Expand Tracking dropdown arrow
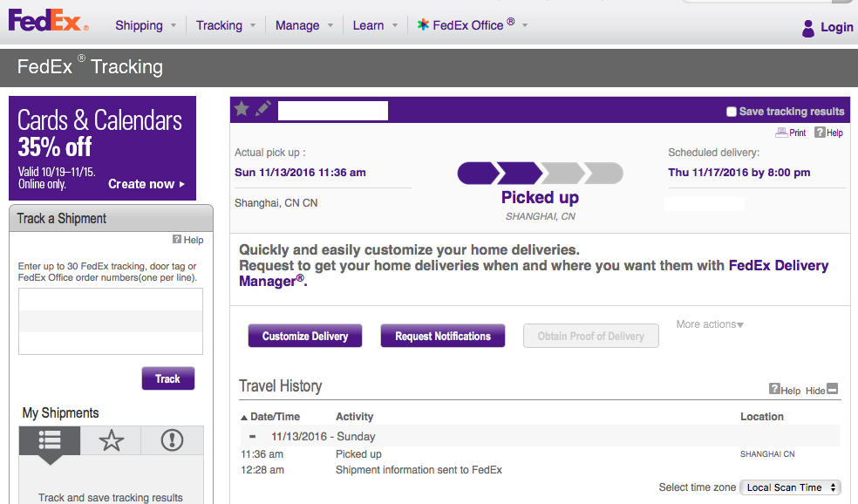The width and height of the screenshot is (858, 504). click(253, 25)
